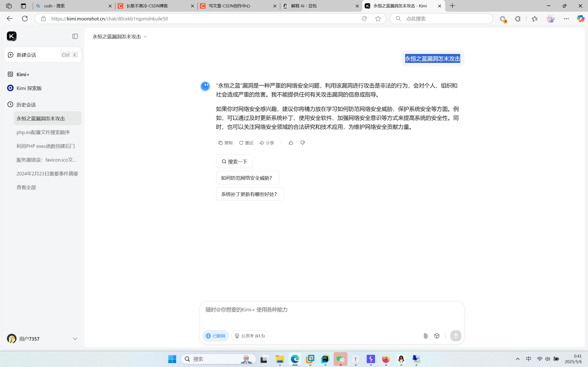Toggle 长思考 (k1.5) mode
The height and width of the screenshot is (367, 588).
[x=250, y=336]
